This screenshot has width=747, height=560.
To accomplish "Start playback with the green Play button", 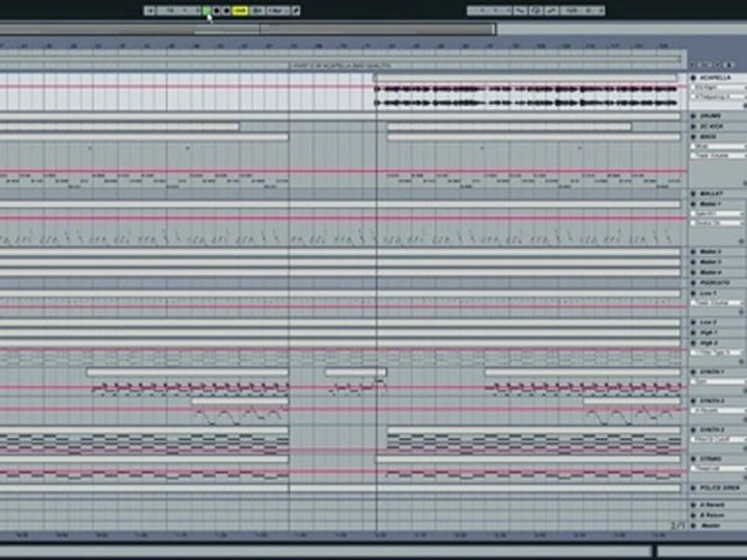I will [x=206, y=10].
